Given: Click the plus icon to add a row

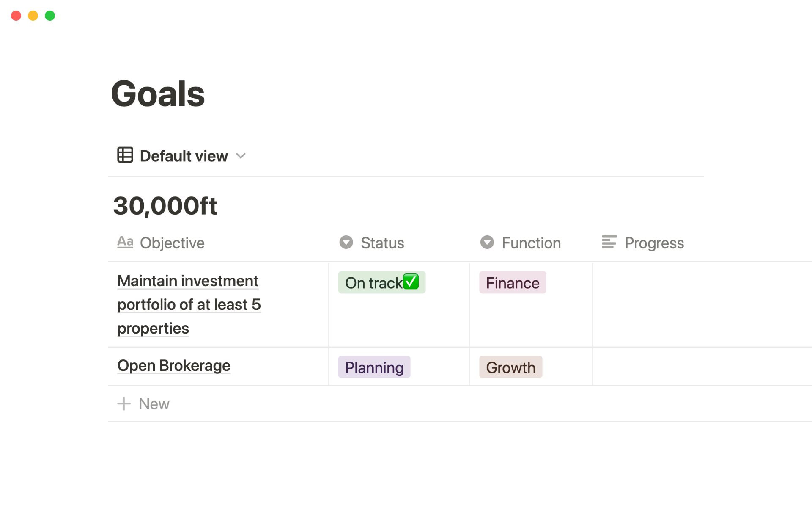Looking at the screenshot, I should [124, 404].
